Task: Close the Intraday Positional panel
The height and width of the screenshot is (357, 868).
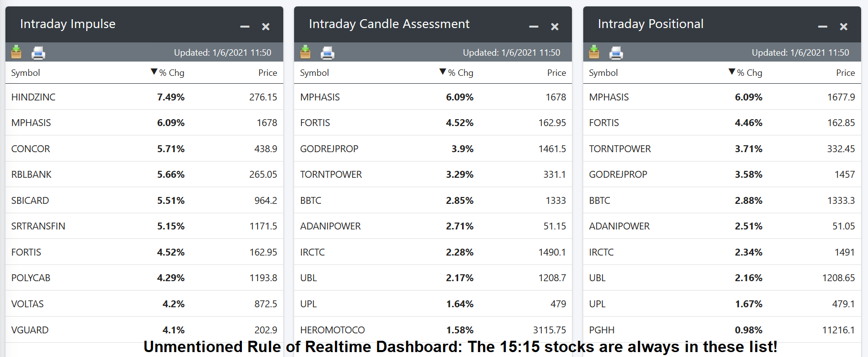Action: 843,27
